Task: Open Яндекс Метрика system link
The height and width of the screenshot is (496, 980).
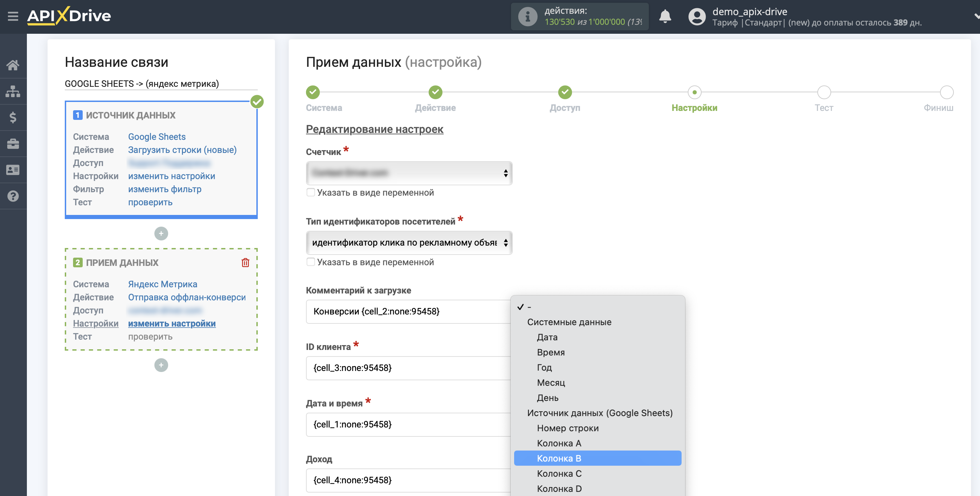Action: tap(162, 284)
